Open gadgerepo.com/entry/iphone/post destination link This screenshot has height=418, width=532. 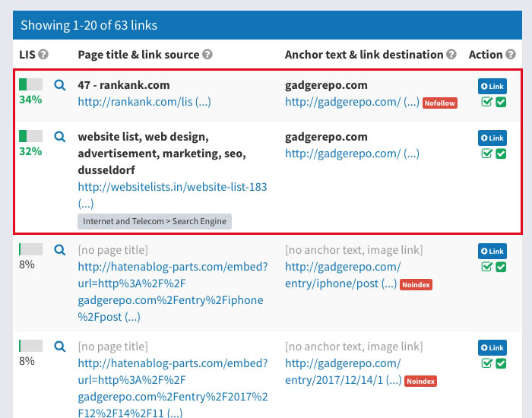pos(341,275)
